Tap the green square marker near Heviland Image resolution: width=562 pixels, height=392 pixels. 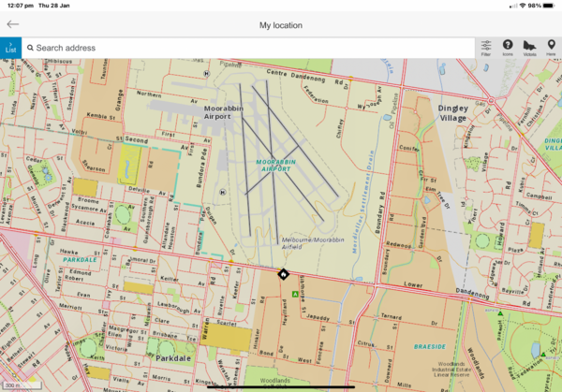[295, 294]
